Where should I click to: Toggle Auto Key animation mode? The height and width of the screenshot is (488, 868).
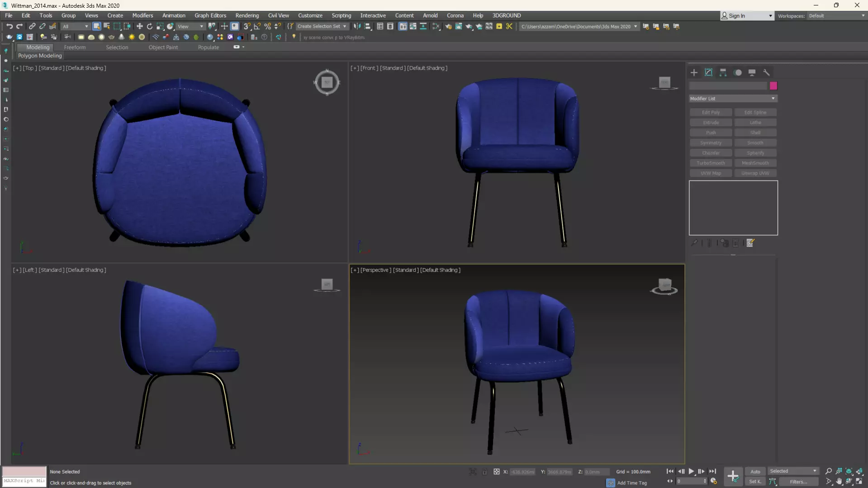755,471
